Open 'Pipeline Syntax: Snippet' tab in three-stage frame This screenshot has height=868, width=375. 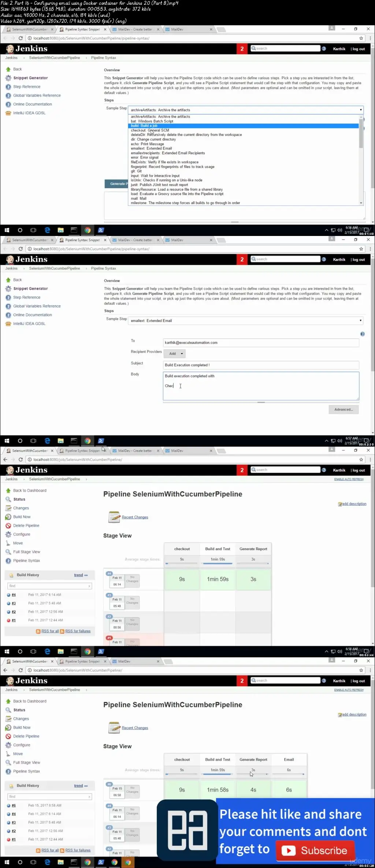tap(82, 451)
